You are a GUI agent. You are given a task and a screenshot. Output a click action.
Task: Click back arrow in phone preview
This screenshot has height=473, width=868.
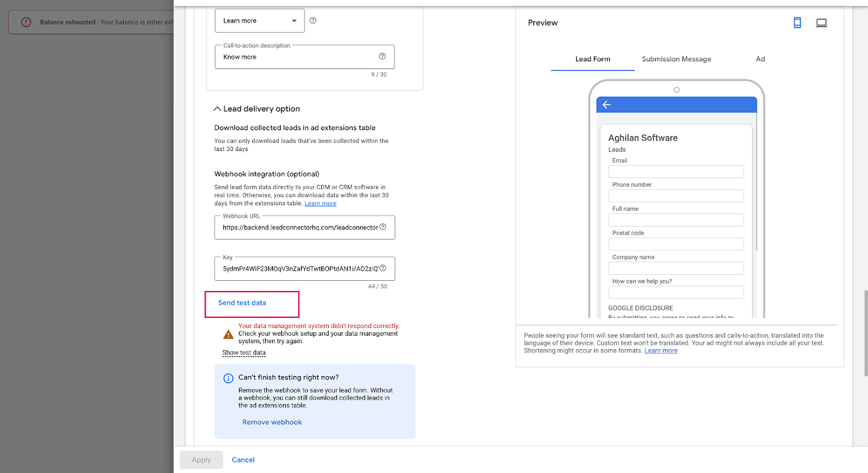click(607, 105)
